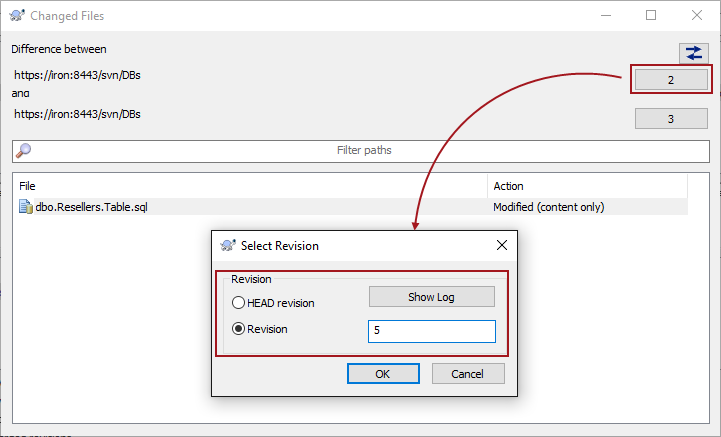This screenshot has height=437, width=721.
Task: Select the HEAD revision radio button
Action: point(238,303)
